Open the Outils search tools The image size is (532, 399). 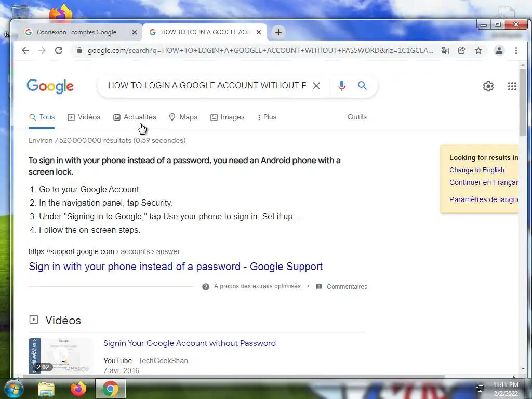tap(357, 117)
